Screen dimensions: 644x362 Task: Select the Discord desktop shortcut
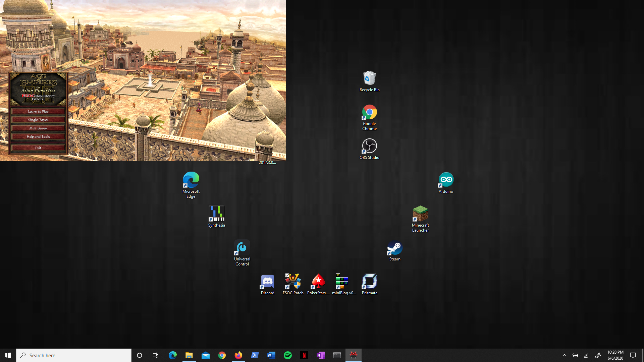[267, 285]
